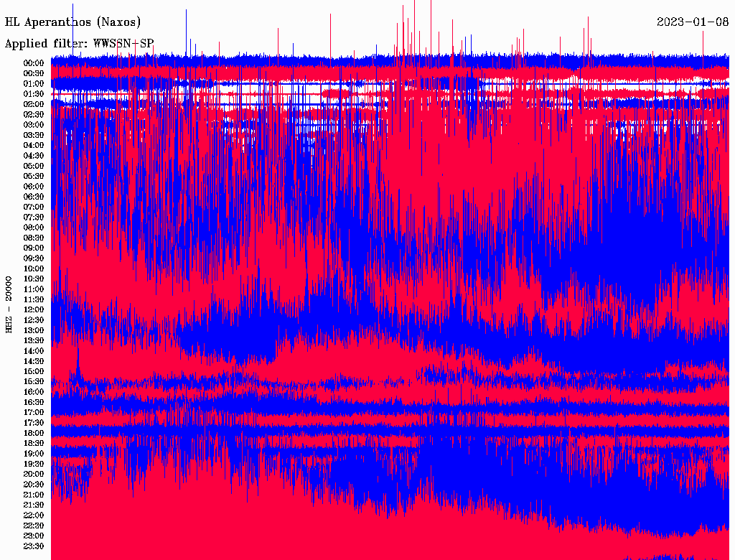Screen dimensions: 735x560
Task: Click the Applied filter: WWSSN-SP text
Action: coord(79,44)
